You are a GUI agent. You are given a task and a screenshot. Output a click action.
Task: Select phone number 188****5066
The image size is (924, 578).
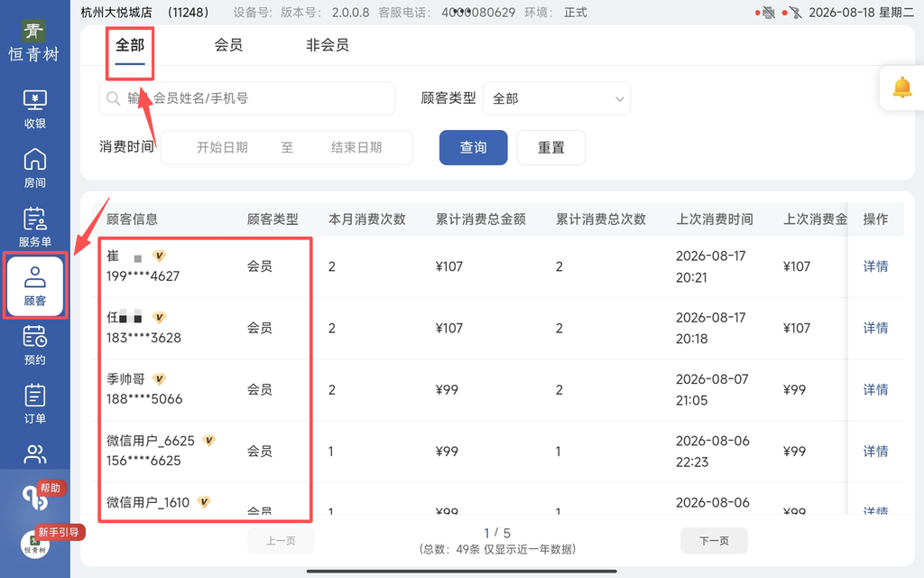tap(144, 399)
